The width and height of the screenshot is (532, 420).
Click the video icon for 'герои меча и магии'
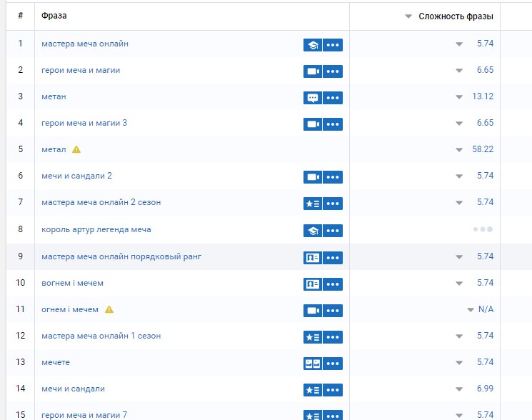click(313, 71)
